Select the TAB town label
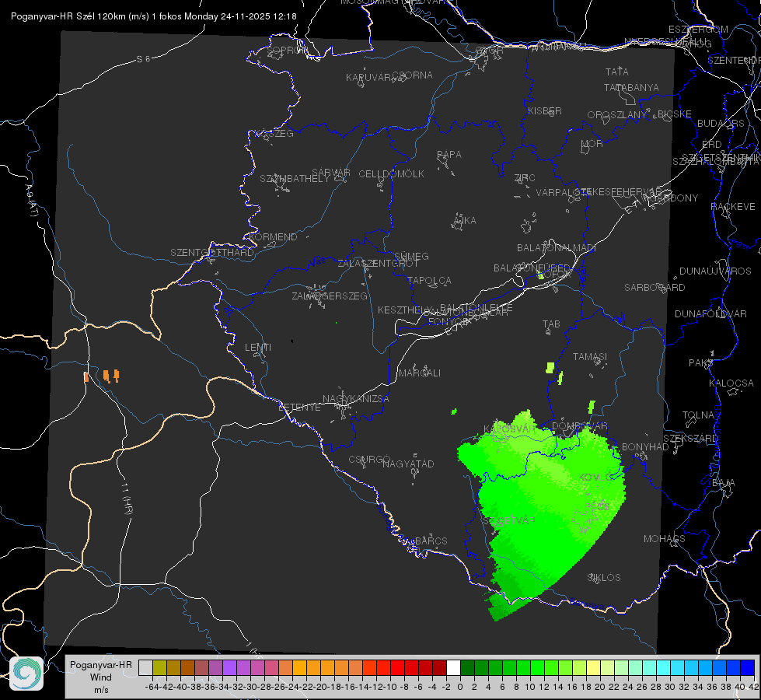761x700 pixels. [551, 324]
